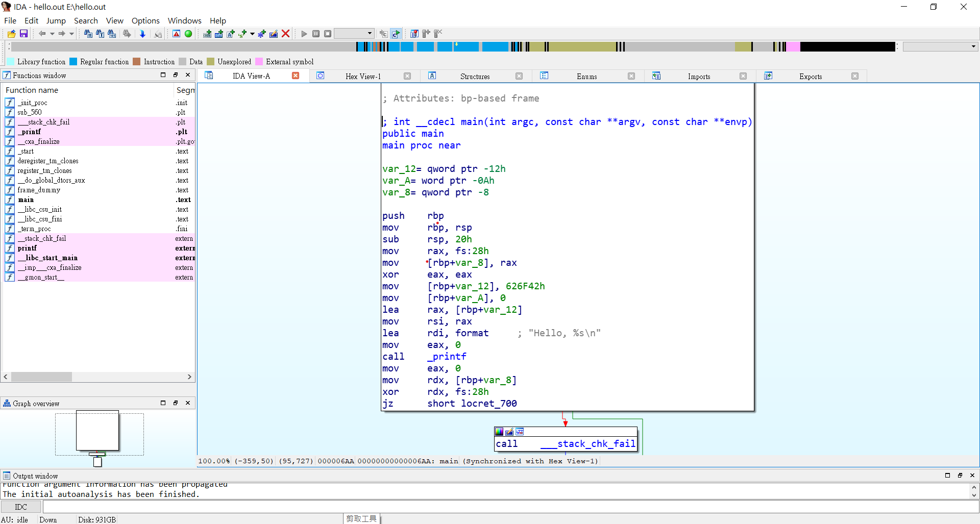
Task: Click the blue down-arrow jump icon
Action: tap(142, 34)
